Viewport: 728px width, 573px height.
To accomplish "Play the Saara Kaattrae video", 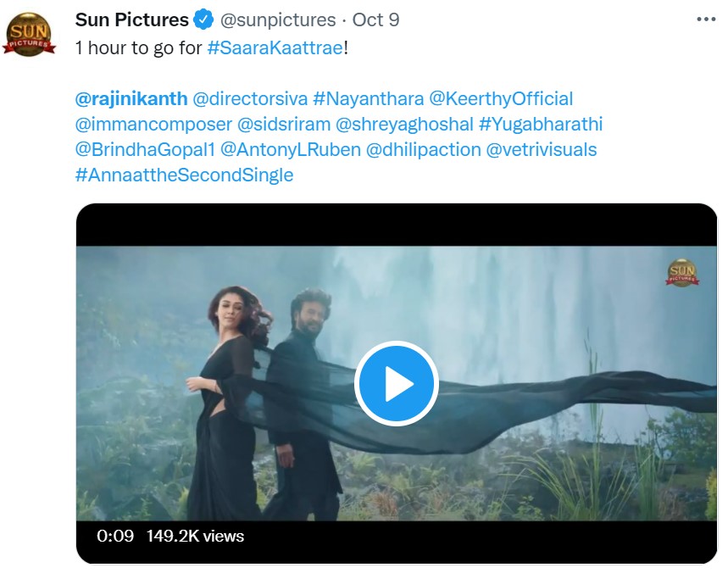I will click(x=396, y=384).
